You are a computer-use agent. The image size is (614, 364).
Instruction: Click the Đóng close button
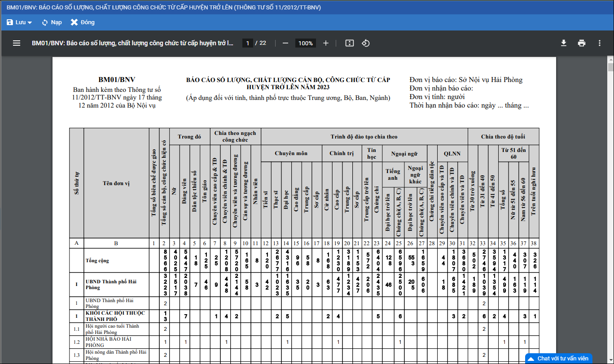click(83, 22)
